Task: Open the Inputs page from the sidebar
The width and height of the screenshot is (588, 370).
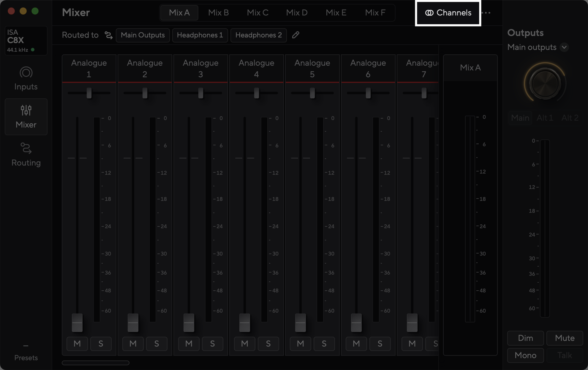Action: (26, 78)
